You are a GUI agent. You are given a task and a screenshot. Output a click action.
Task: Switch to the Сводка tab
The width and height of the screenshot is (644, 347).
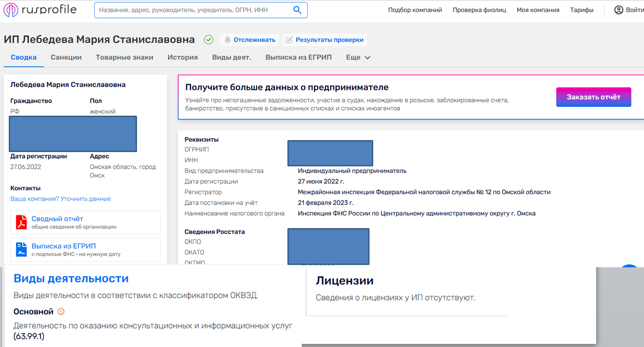pos(24,58)
